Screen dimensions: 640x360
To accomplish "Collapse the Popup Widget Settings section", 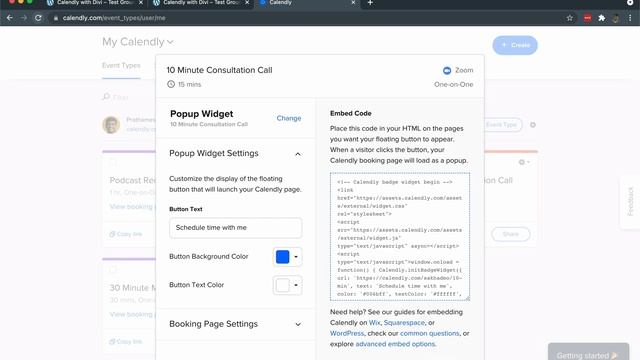I will click(x=298, y=154).
